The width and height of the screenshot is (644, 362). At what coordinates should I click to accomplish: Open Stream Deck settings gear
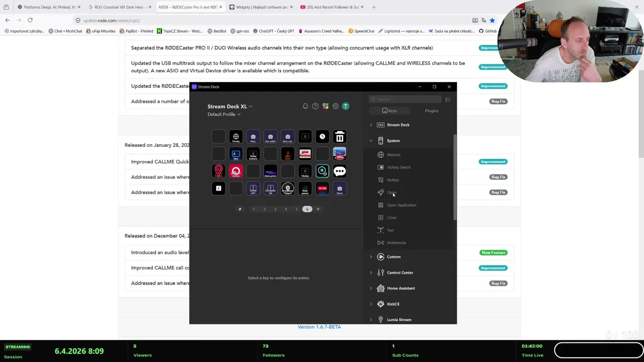coord(336,106)
